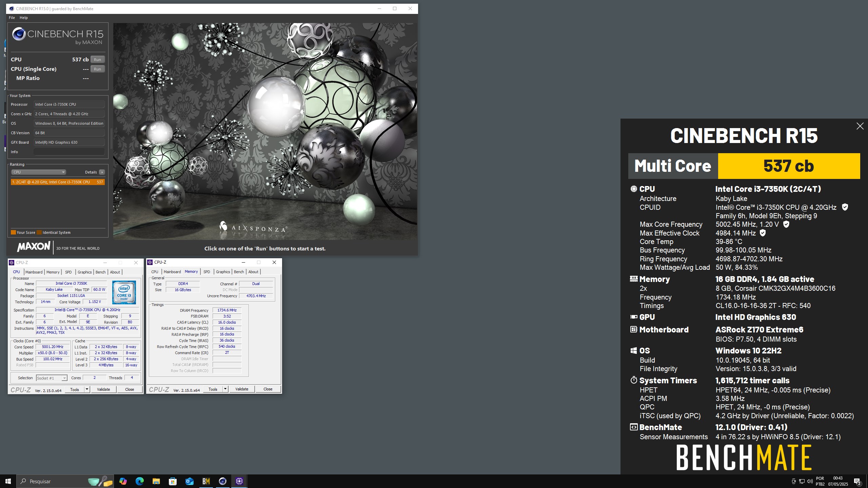Open the clock showing 00:43 07/05/2025
This screenshot has height=488, width=868.
(838, 481)
